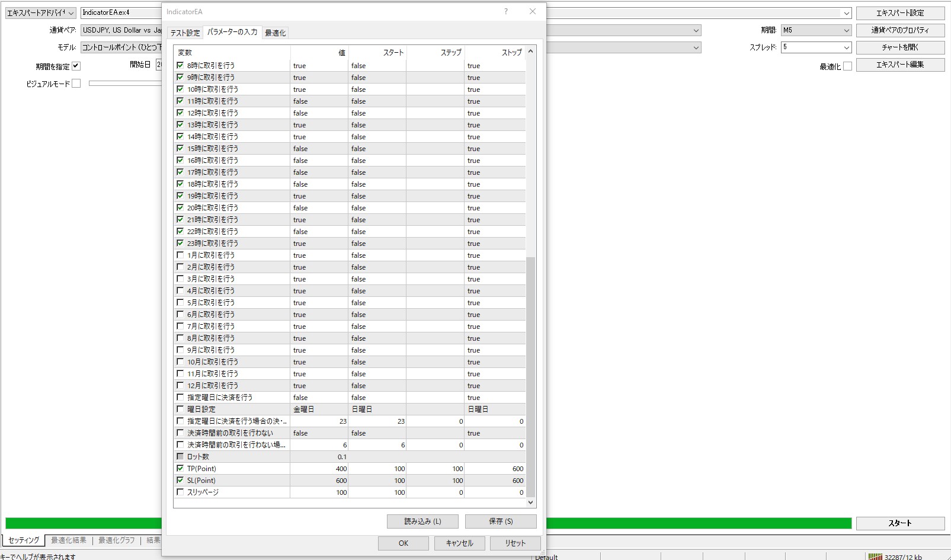Enable the 最適化 checkbox in tester panel
Image resolution: width=951 pixels, height=560 pixels.
pos(847,66)
